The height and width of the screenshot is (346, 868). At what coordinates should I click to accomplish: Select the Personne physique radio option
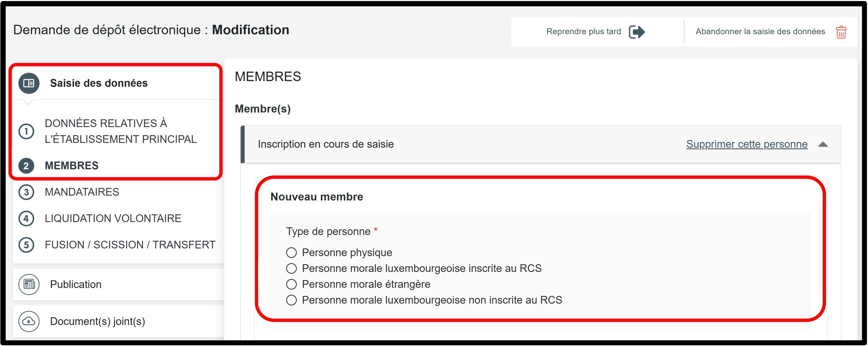tap(292, 252)
